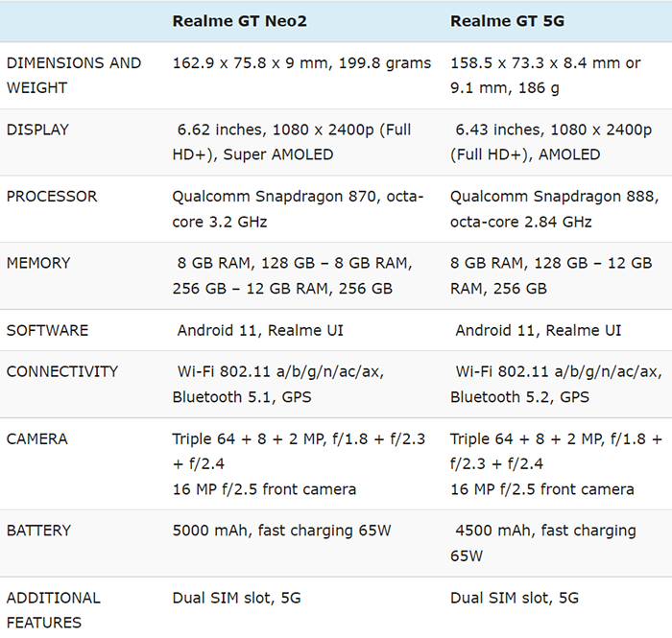This screenshot has width=672, height=638.
Task: Select the 4500 mAh battery cell
Action: tap(545, 542)
